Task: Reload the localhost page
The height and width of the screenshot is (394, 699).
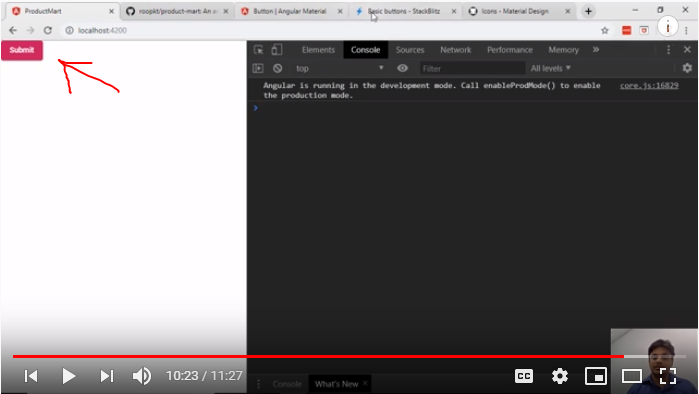Action: pyautogui.click(x=48, y=30)
